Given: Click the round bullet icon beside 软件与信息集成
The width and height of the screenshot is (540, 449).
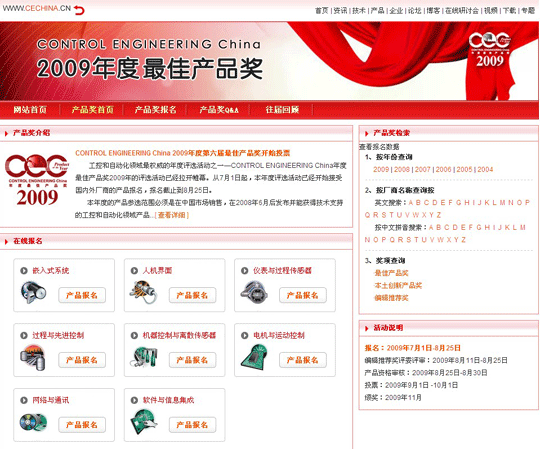Looking at the screenshot, I should [134, 400].
